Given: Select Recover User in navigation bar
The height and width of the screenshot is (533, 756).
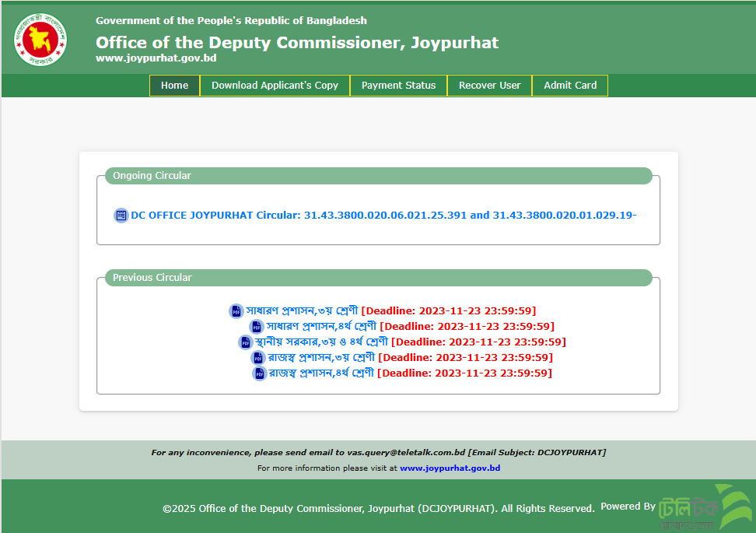Looking at the screenshot, I should click(489, 86).
